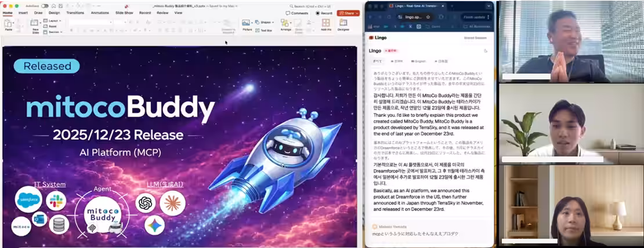
Task: Click the Comments button
Action: tap(297, 13)
